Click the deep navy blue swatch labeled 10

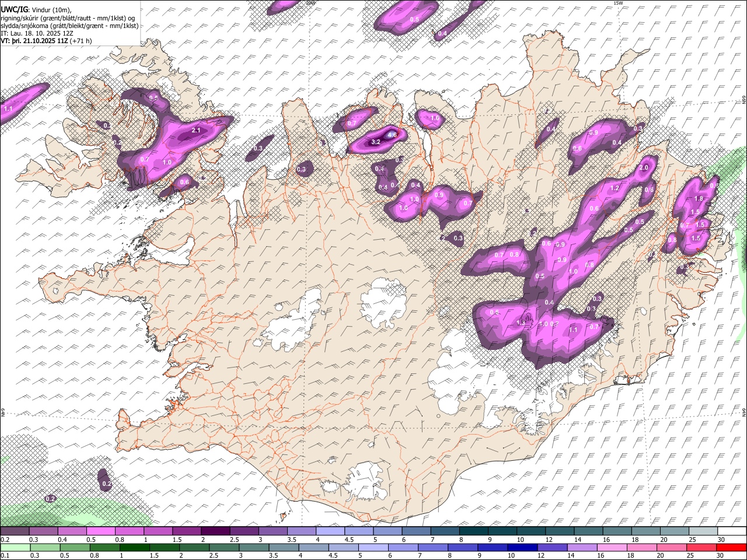click(522, 547)
